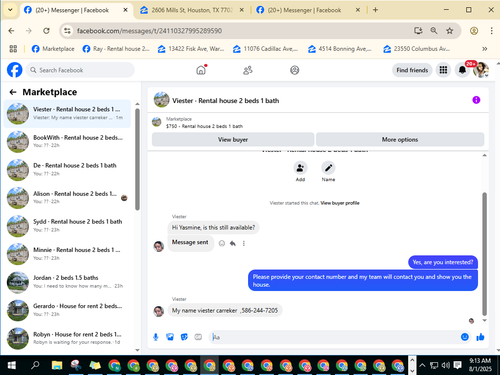Open the Chrome profile icon
The image size is (500, 375).
(474, 31)
